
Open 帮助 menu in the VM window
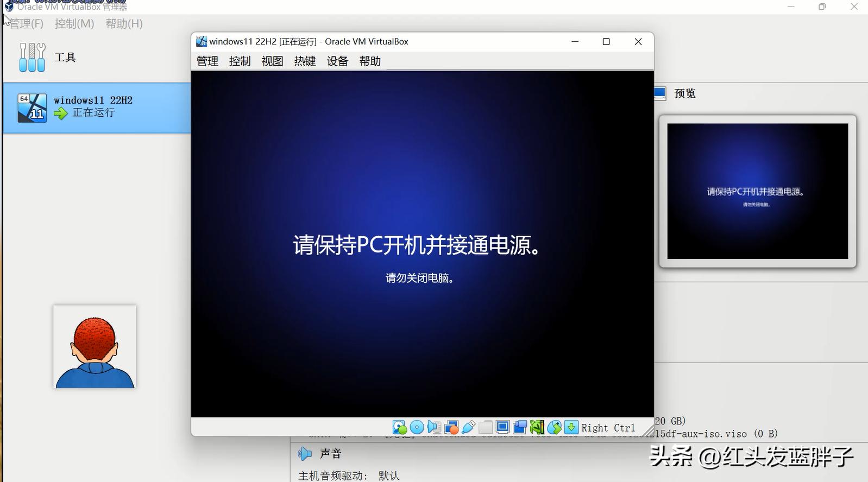[370, 61]
